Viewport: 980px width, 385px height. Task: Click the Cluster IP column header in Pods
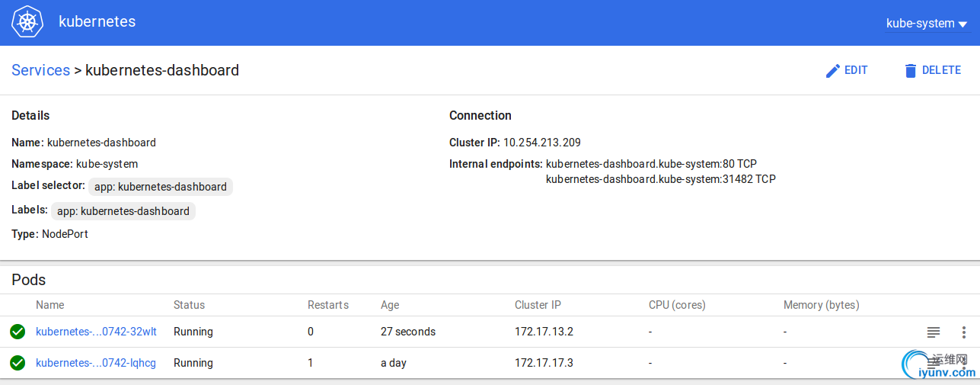(x=538, y=305)
